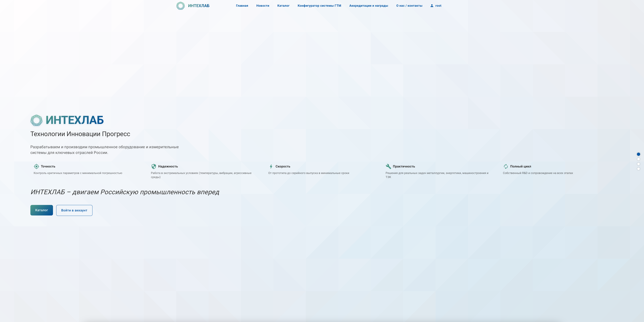Open О нас / контакты page
Image resolution: width=644 pixels, height=322 pixels.
[409, 5]
